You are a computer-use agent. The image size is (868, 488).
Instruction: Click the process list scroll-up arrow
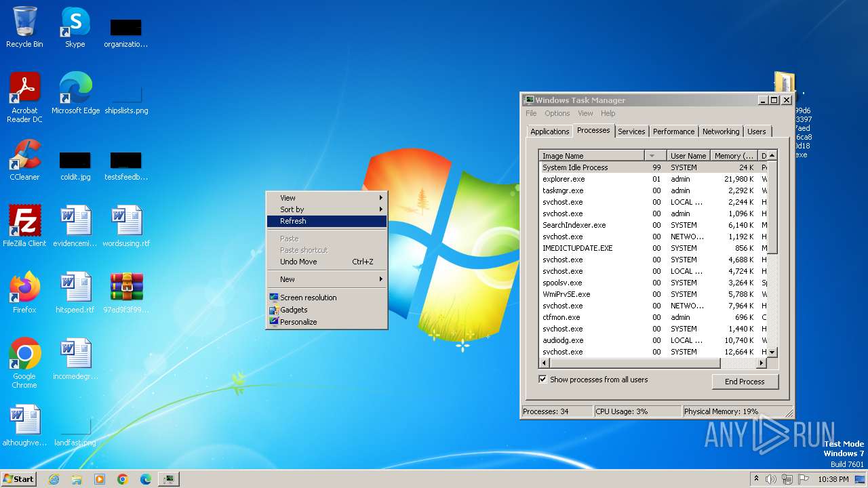click(772, 155)
